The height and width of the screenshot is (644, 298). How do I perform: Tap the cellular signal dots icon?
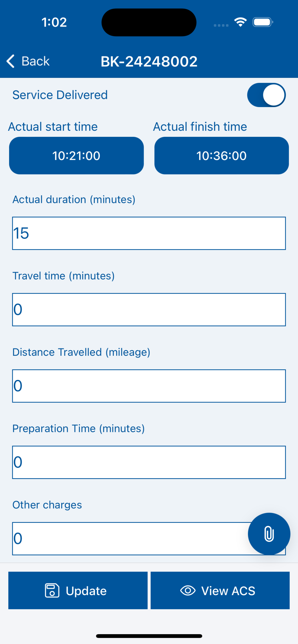tap(221, 25)
